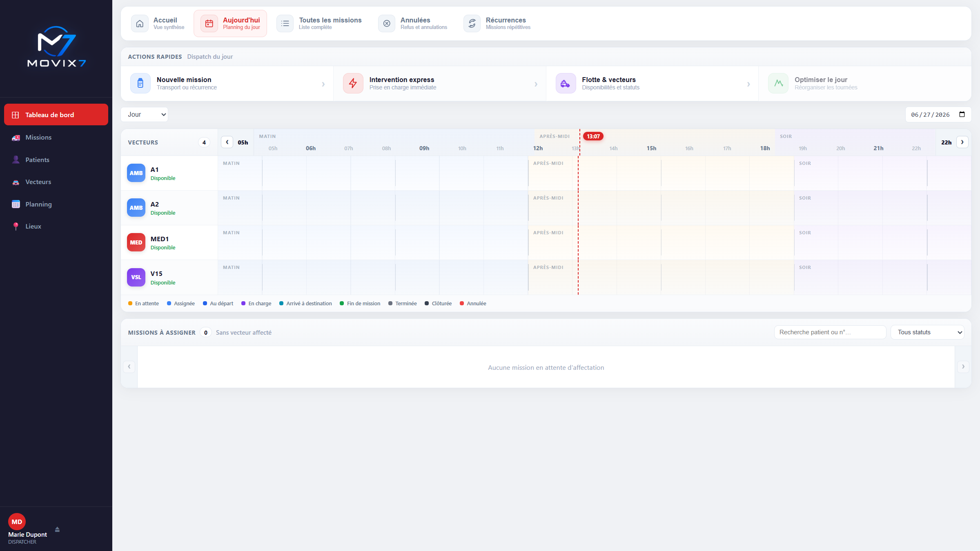Open the user menu arrow beside Marie Dupont
Viewport: 980px width, 551px height.
pos(57,529)
